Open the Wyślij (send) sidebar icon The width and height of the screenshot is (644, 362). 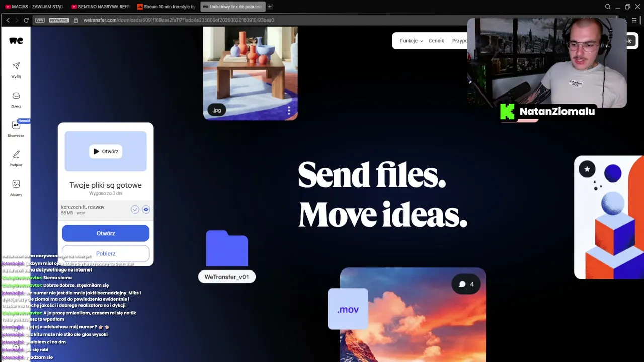(x=16, y=69)
